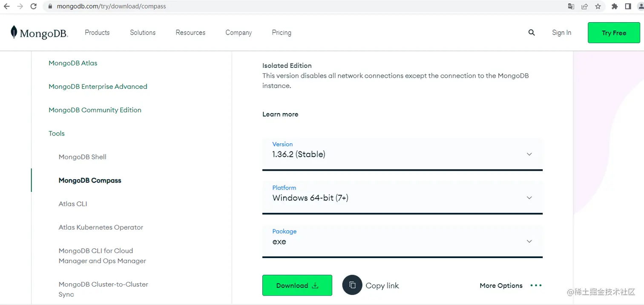The width and height of the screenshot is (644, 305).
Task: Expand the Platform Windows 64-bit dropdown
Action: click(x=402, y=198)
